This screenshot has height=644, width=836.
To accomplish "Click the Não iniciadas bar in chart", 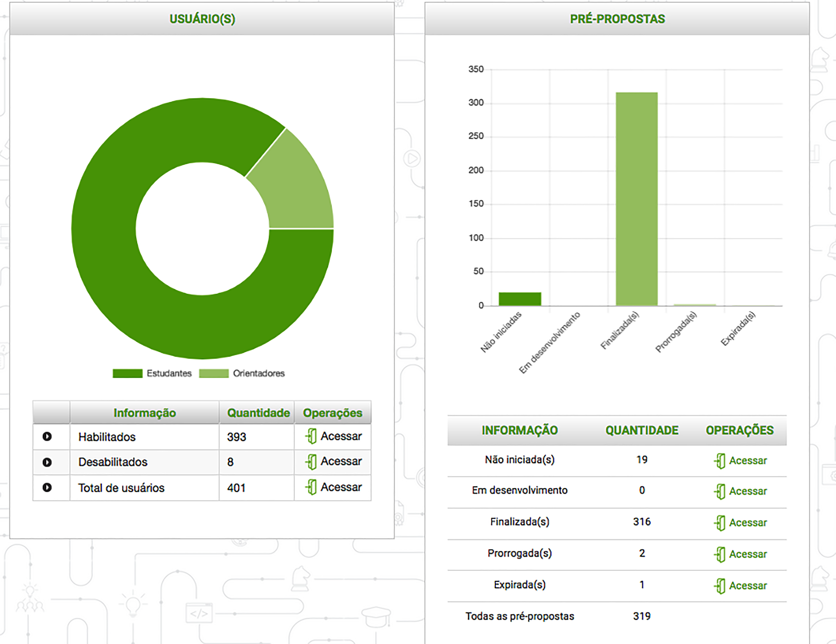I will (x=520, y=299).
